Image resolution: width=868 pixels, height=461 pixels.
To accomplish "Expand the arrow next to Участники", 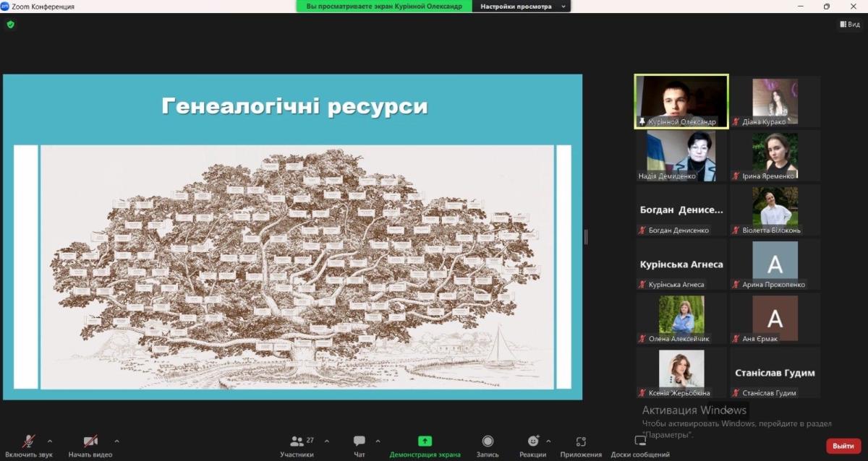I will [x=326, y=441].
